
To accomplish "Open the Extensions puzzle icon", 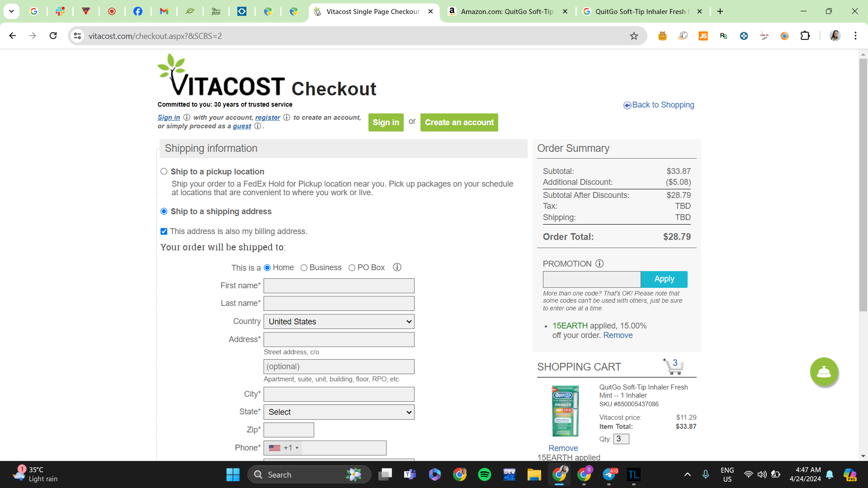I will (x=805, y=36).
